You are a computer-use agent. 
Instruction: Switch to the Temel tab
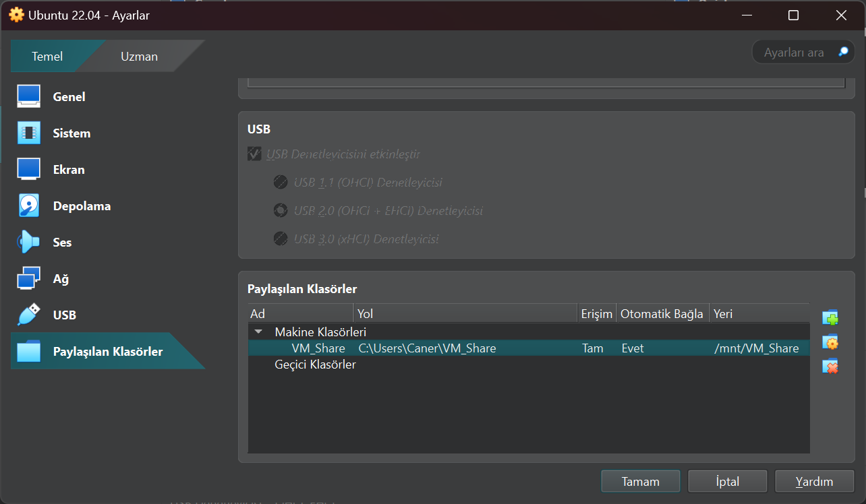pos(47,57)
